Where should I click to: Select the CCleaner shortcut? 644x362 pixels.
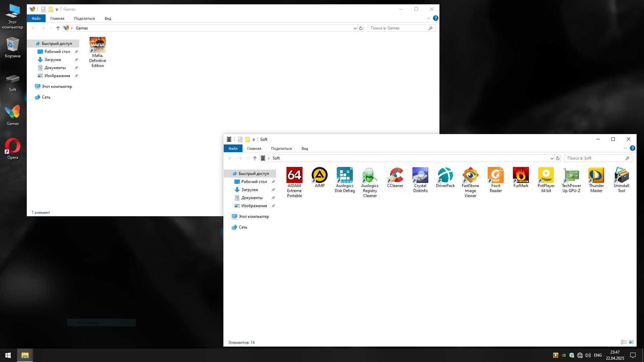[x=395, y=177]
